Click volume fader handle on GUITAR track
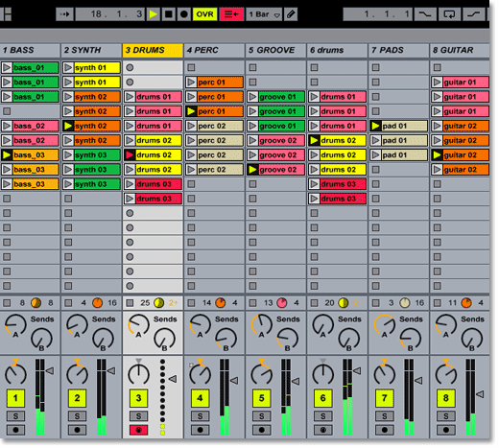Image resolution: width=499 pixels, height=448 pixels. [x=480, y=394]
